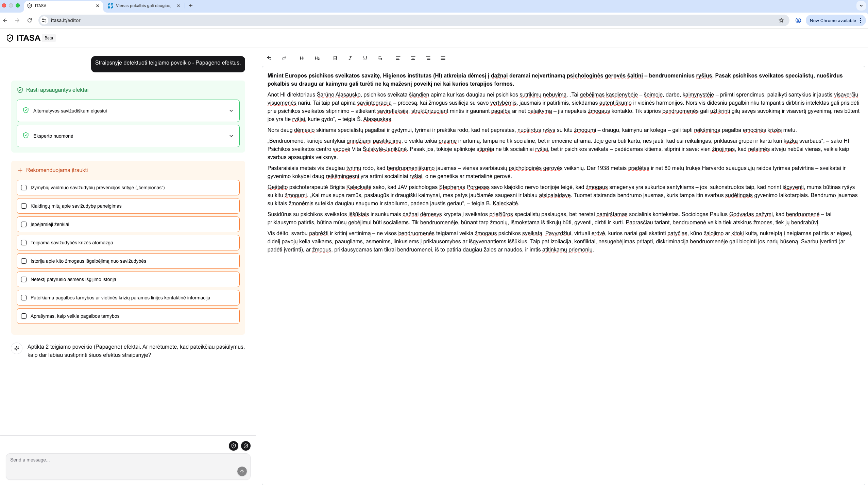Reload the page

coord(30,20)
